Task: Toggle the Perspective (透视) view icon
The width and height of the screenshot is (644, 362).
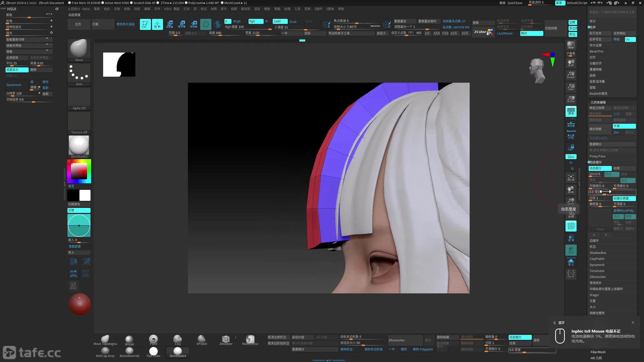Action: (571, 111)
